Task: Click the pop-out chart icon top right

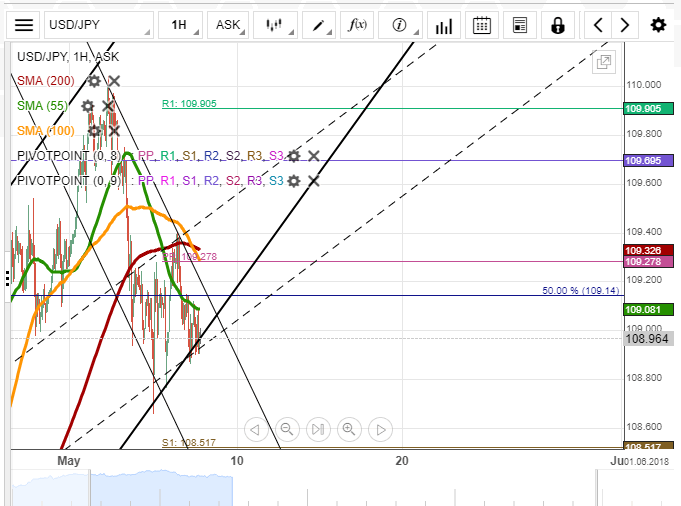Action: [x=603, y=62]
